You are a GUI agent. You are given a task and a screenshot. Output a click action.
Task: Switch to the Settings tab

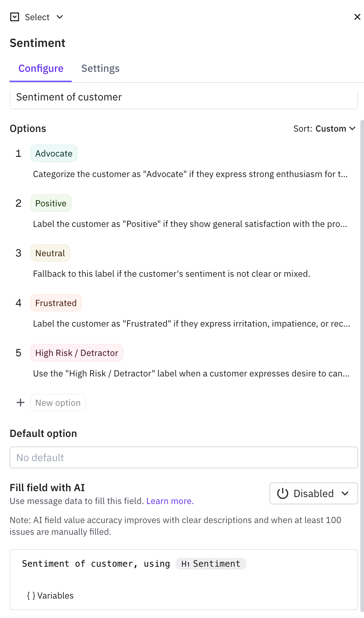pos(100,69)
